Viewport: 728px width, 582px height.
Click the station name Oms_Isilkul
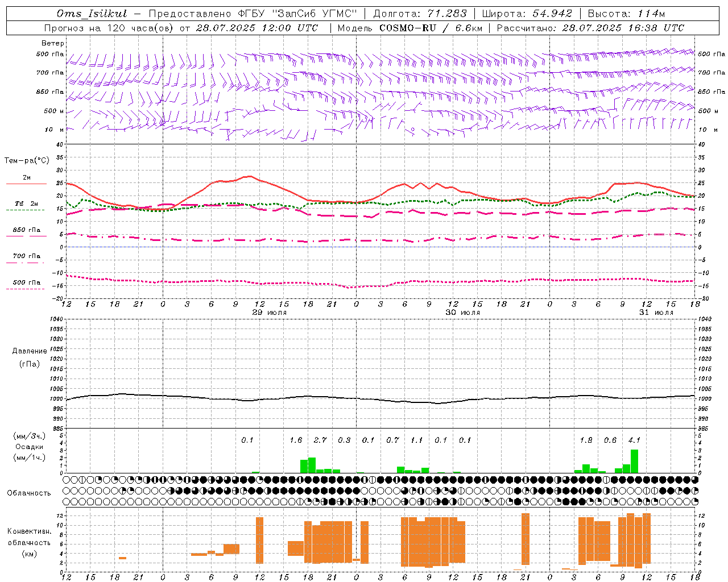point(92,14)
